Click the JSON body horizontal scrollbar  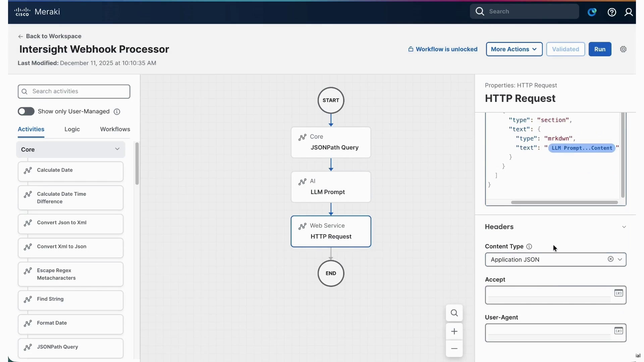(565, 202)
